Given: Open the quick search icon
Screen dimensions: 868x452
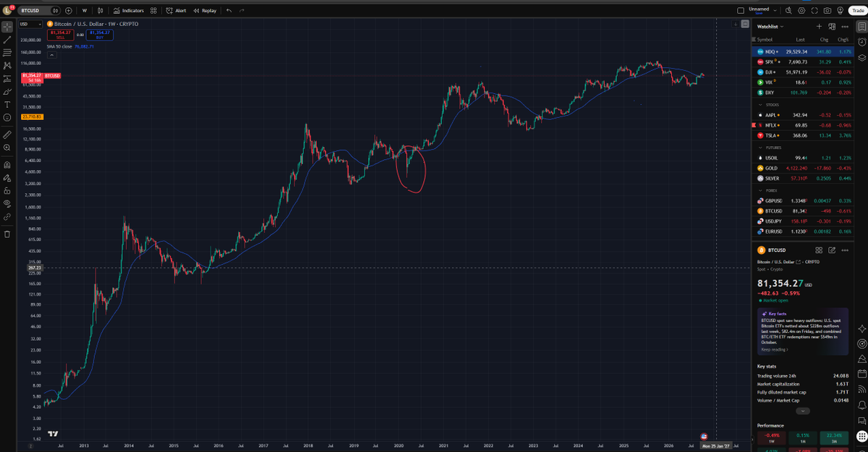Looking at the screenshot, I should click(x=788, y=11).
